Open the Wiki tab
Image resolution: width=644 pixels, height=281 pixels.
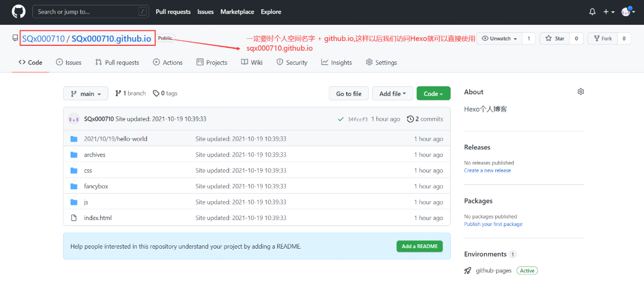pyautogui.click(x=252, y=63)
